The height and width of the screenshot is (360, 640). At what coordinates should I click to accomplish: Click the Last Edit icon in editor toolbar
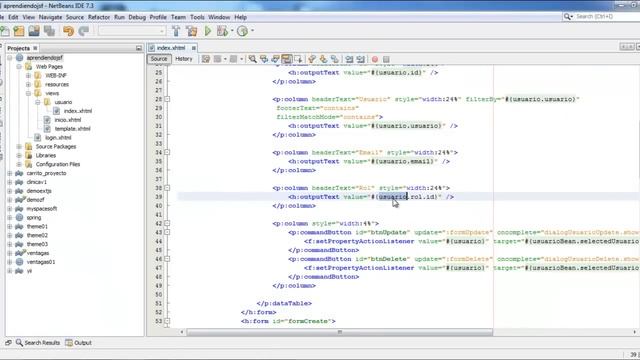206,59
